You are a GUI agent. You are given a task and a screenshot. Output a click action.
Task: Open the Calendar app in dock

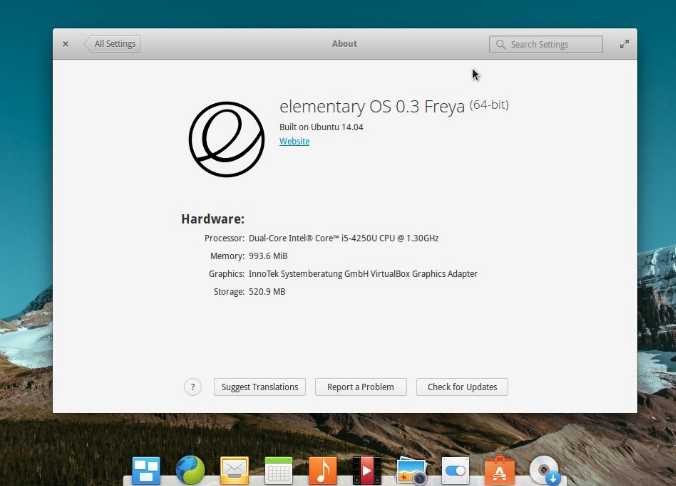pyautogui.click(x=278, y=470)
